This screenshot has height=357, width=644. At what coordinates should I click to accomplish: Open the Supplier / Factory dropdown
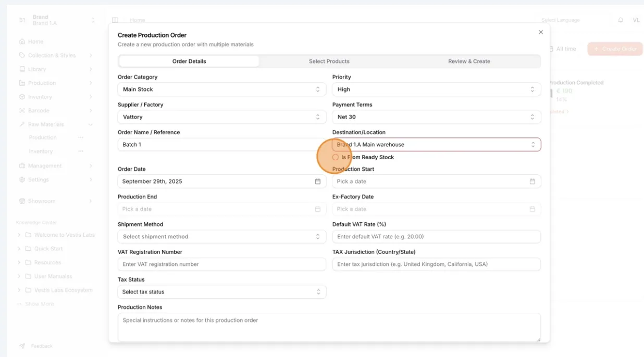tap(222, 117)
